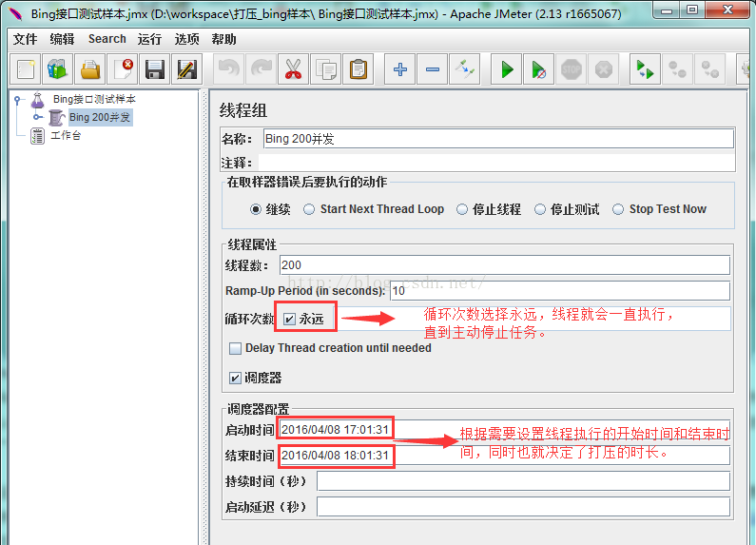Screen dimensions: 756x545
Task: Click the Close test plan icon
Action: coord(123,69)
